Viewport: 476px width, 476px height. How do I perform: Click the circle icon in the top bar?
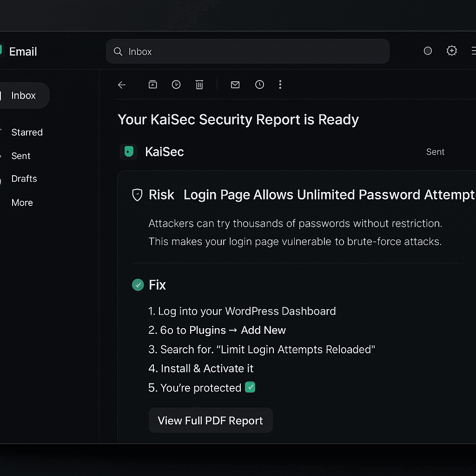[428, 51]
